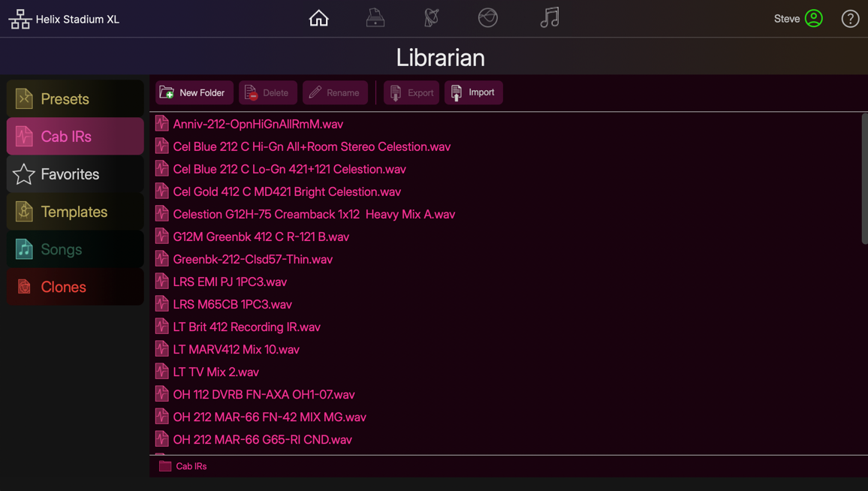The image size is (868, 491).
Task: Click the Cab IRs breadcrumb folder
Action: click(x=182, y=466)
